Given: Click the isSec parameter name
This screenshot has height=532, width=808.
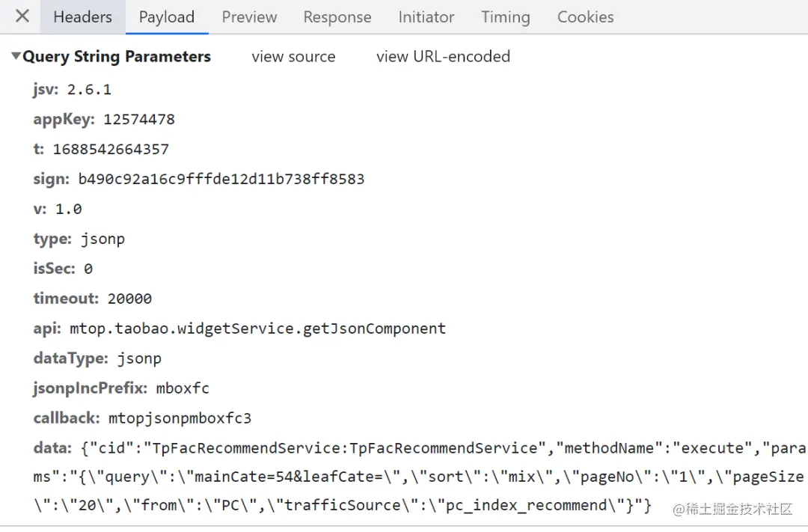Looking at the screenshot, I should coord(54,269).
